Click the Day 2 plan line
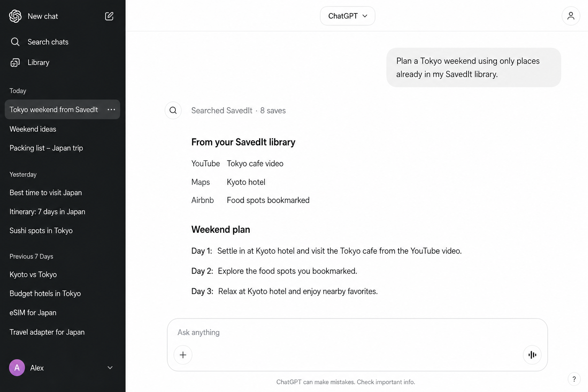The width and height of the screenshot is (588, 392). point(274,271)
